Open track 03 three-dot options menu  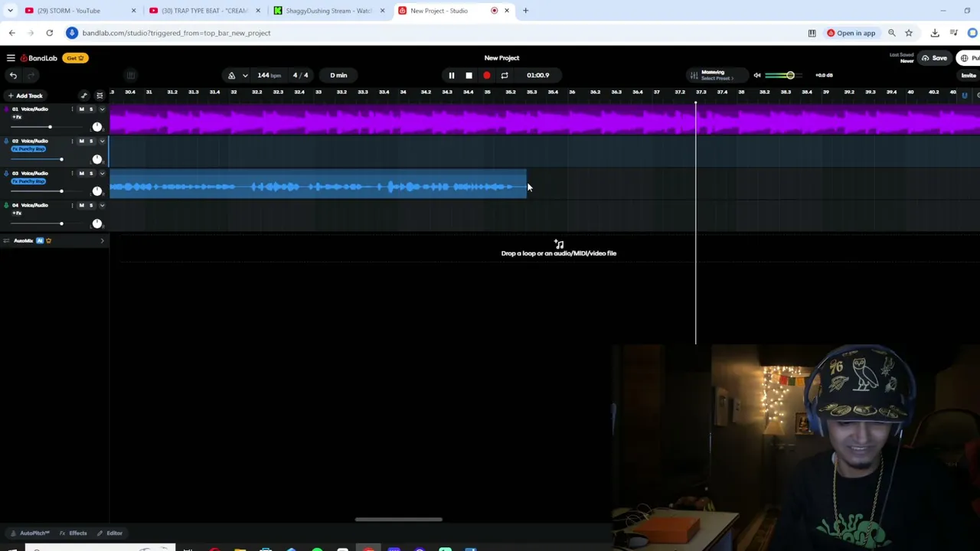[x=73, y=174]
